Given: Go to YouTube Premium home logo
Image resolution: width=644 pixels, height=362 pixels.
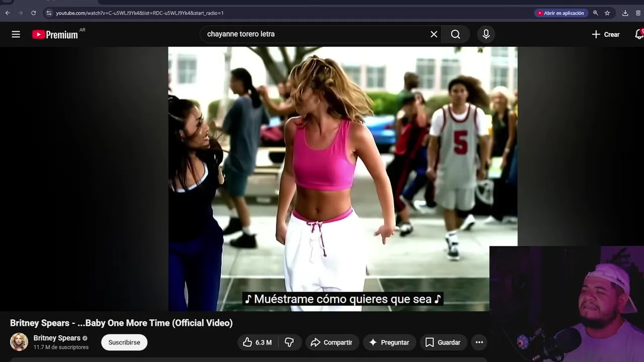Looking at the screenshot, I should (x=55, y=34).
